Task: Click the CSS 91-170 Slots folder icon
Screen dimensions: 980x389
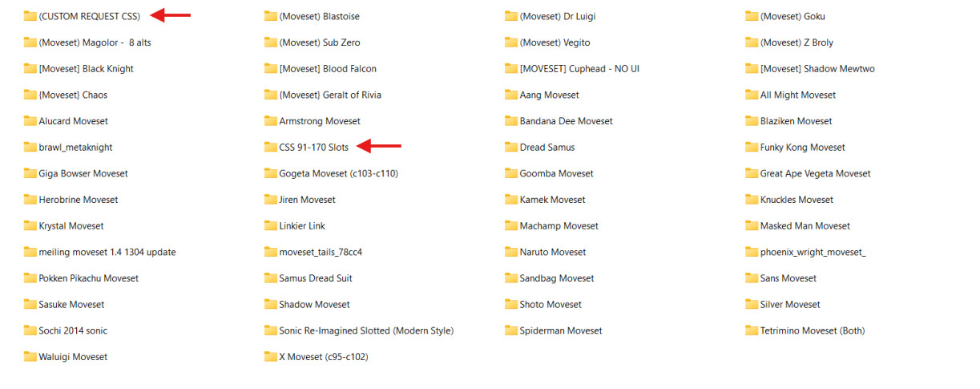Action: coord(271,148)
